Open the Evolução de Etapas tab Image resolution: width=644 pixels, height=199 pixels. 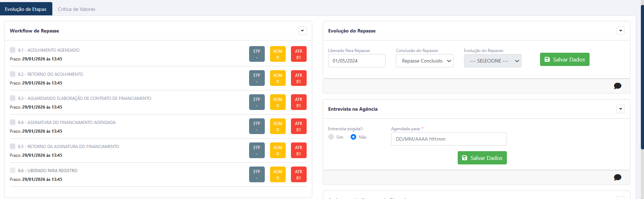tap(26, 9)
